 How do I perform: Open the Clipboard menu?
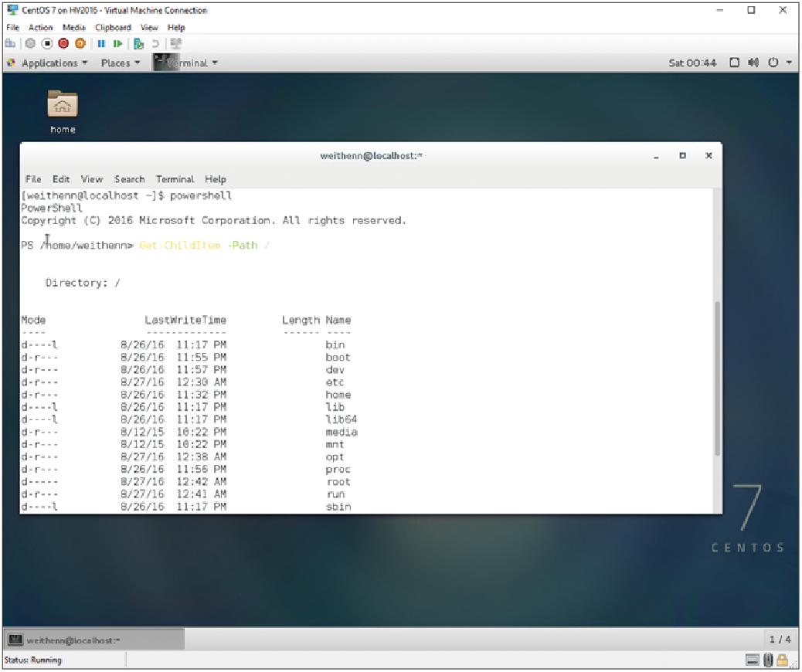click(113, 28)
